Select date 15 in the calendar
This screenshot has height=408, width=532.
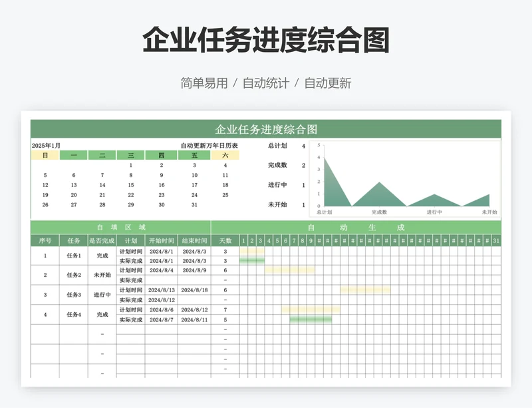(x=131, y=185)
